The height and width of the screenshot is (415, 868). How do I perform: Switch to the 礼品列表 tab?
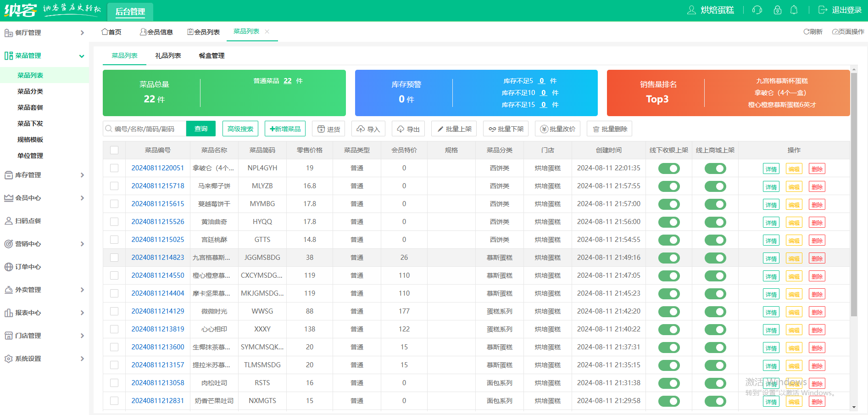click(168, 56)
